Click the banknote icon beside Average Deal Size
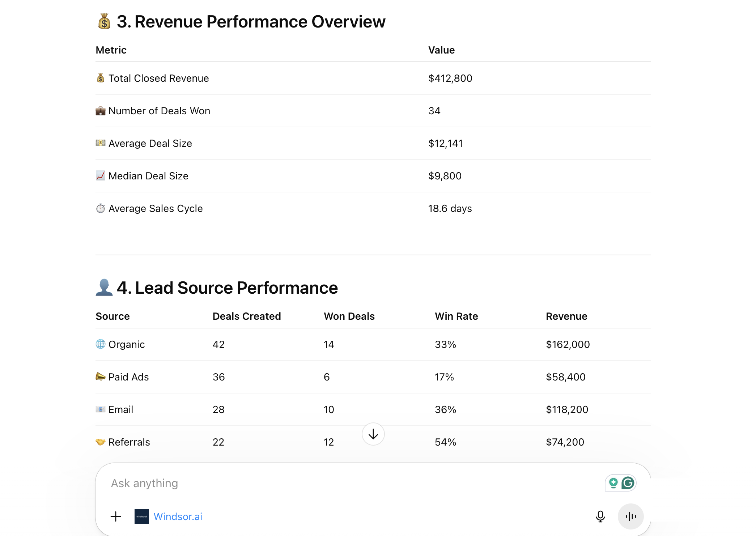Viewport: 756px width, 536px height. pos(101,143)
